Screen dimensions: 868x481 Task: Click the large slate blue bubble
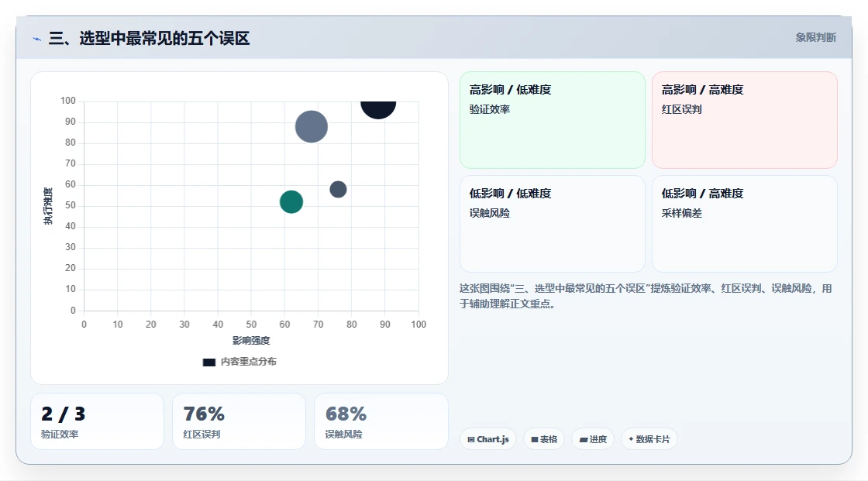pos(311,127)
